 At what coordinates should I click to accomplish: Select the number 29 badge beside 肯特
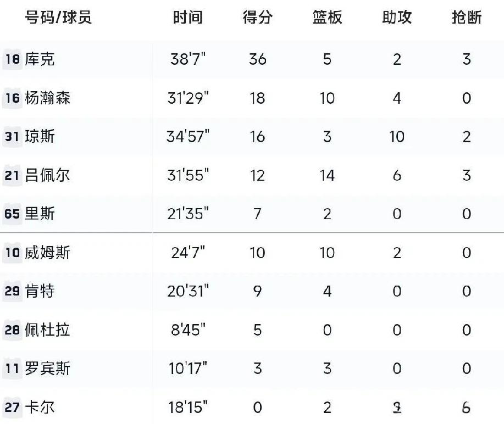pyautogui.click(x=12, y=291)
